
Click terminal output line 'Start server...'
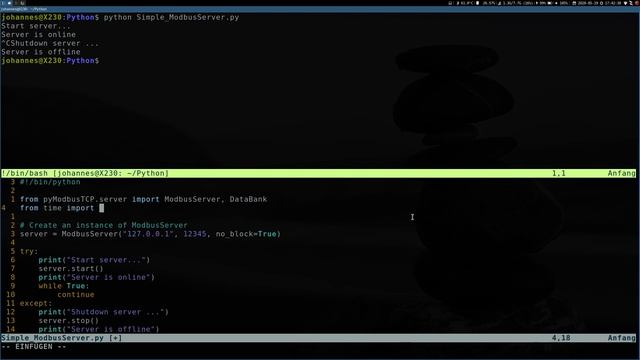pyautogui.click(x=36, y=26)
